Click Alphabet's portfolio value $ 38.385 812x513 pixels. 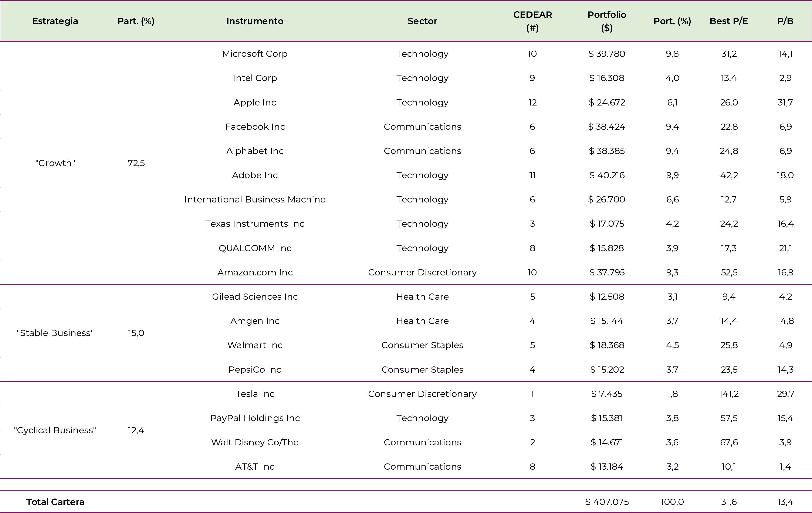tap(607, 151)
